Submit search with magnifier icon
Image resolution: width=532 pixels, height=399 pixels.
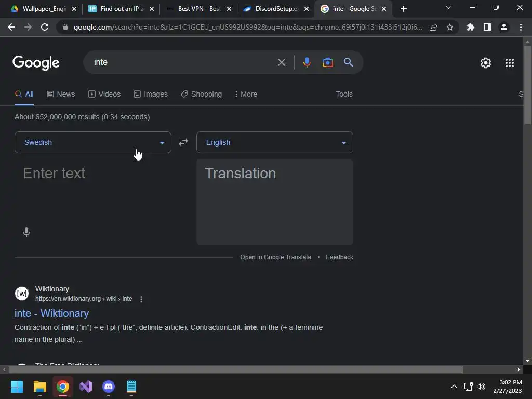(x=349, y=62)
